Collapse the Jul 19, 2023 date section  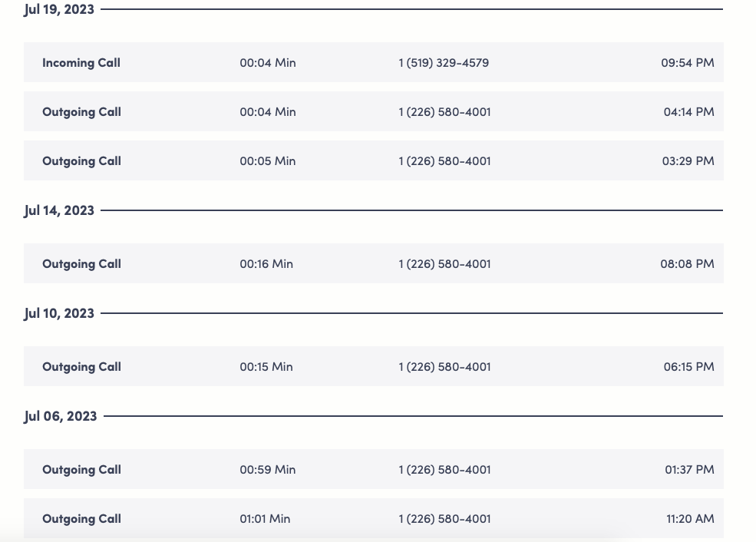[58, 9]
